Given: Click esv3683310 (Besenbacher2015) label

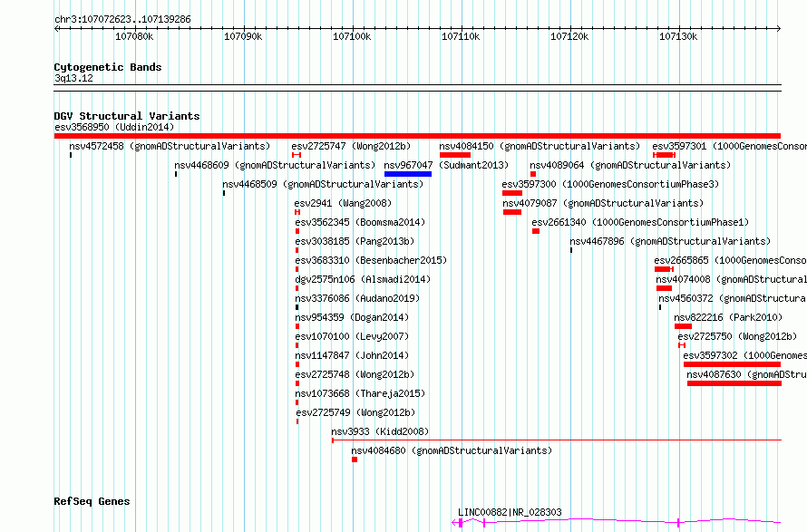Looking at the screenshot, I should pyautogui.click(x=371, y=260).
